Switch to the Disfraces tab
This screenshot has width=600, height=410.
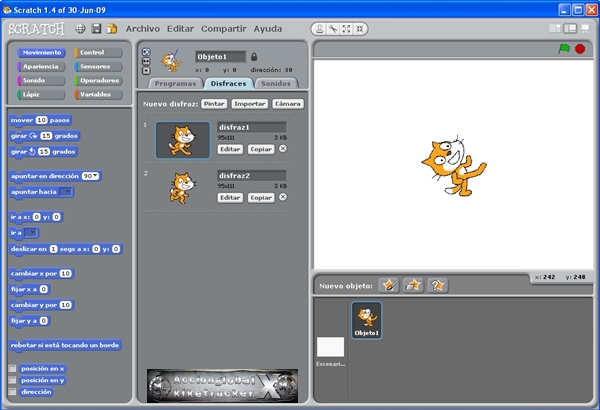(228, 83)
